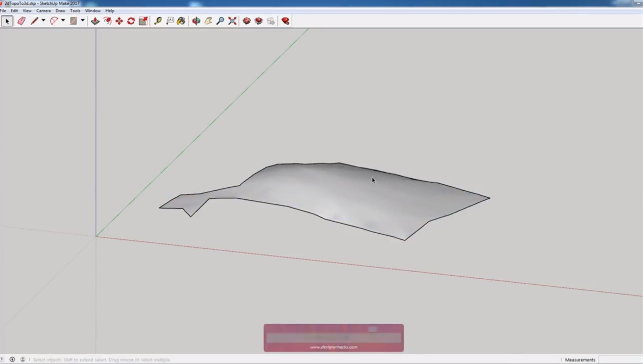The height and width of the screenshot is (364, 643).
Task: Open the Tools menu
Action: (75, 11)
